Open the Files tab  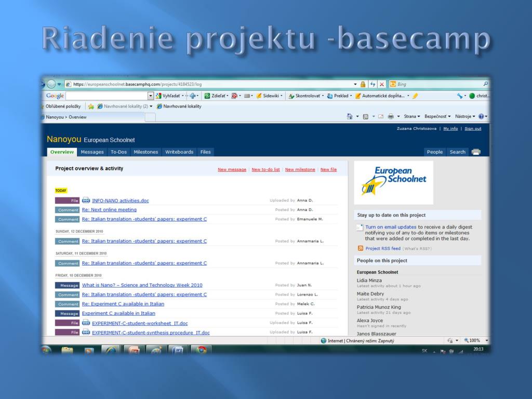pyautogui.click(x=206, y=152)
